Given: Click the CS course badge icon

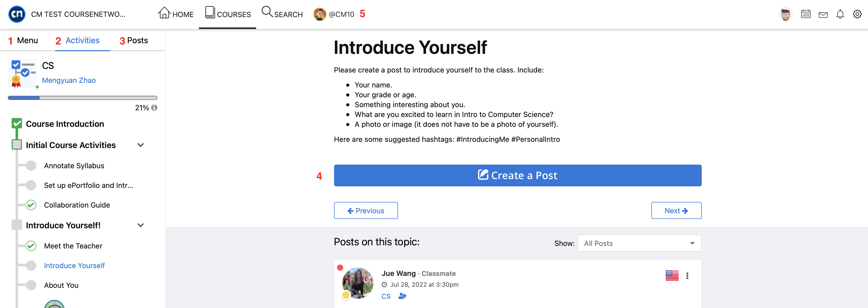Looking at the screenshot, I should coord(22,74).
